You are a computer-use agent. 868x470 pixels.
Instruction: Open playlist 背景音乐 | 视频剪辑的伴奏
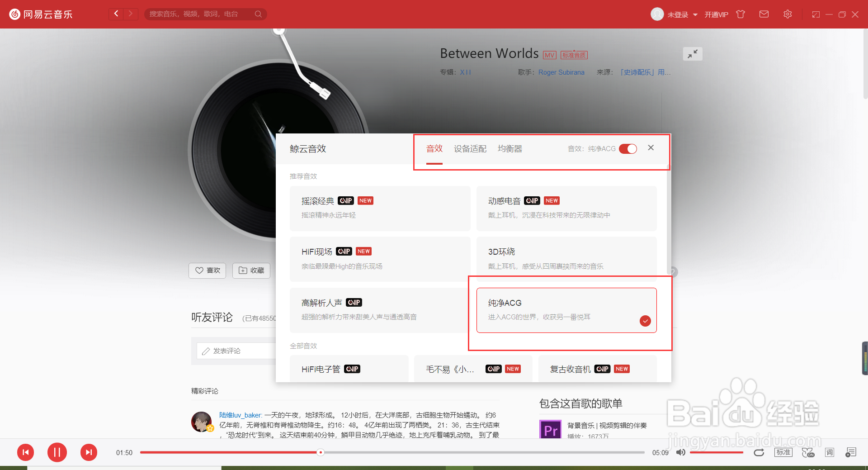point(607,426)
